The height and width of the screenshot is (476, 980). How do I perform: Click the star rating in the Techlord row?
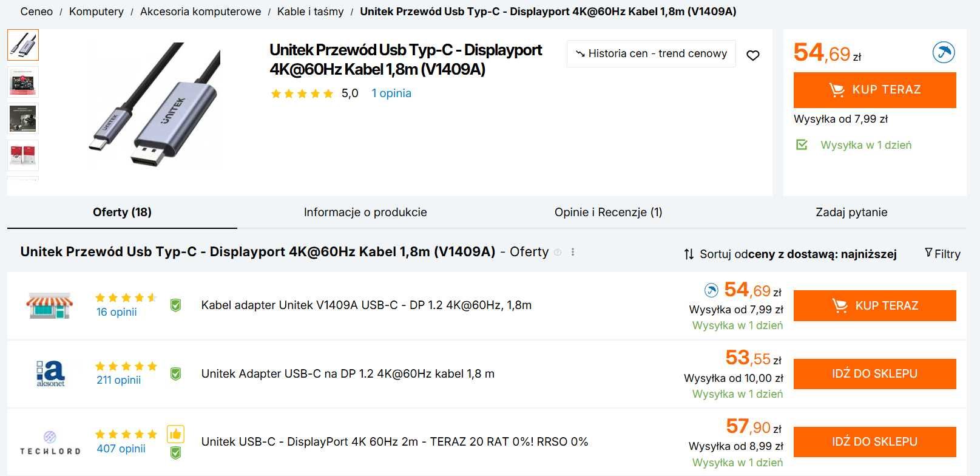coord(126,434)
